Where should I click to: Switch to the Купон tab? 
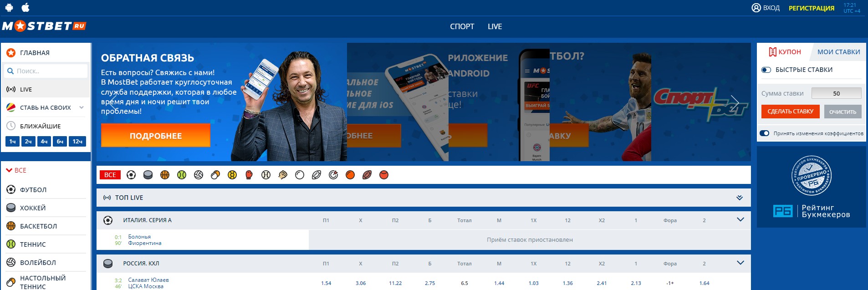[785, 52]
